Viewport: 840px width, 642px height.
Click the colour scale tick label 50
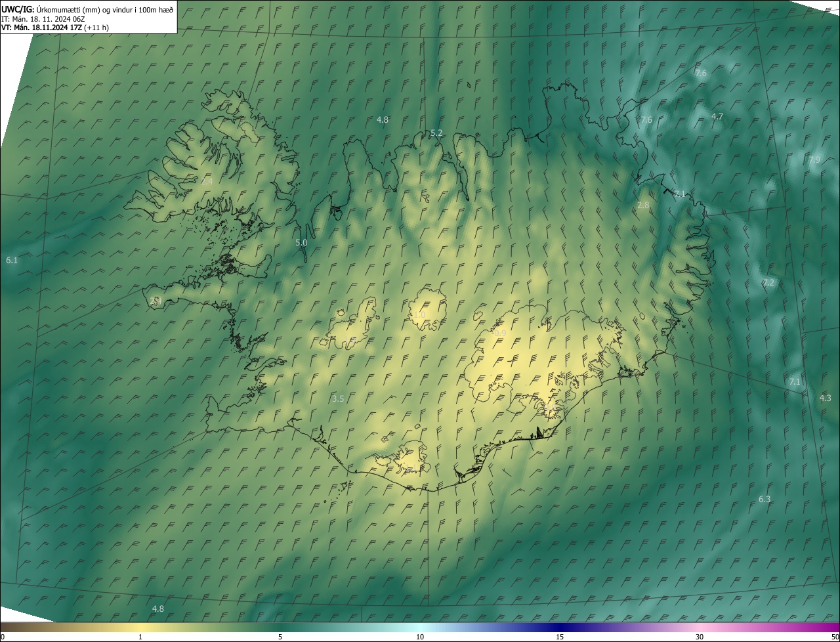pyautogui.click(x=834, y=637)
